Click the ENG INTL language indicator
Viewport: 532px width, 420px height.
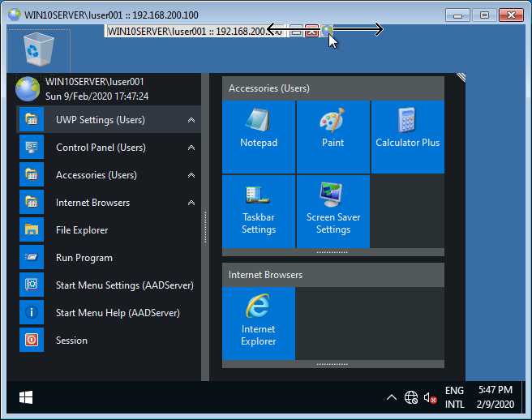[455, 397]
